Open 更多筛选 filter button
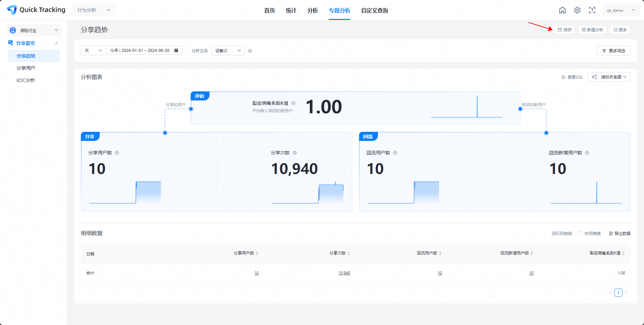Image resolution: width=644 pixels, height=325 pixels. pyautogui.click(x=614, y=51)
